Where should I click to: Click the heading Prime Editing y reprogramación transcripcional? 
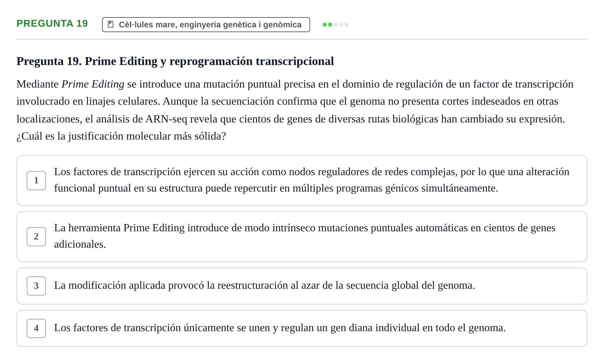tap(175, 61)
